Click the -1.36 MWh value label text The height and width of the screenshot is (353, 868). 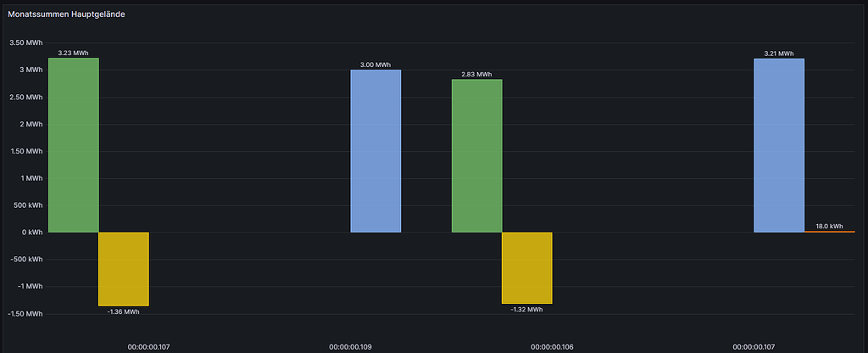click(x=124, y=312)
